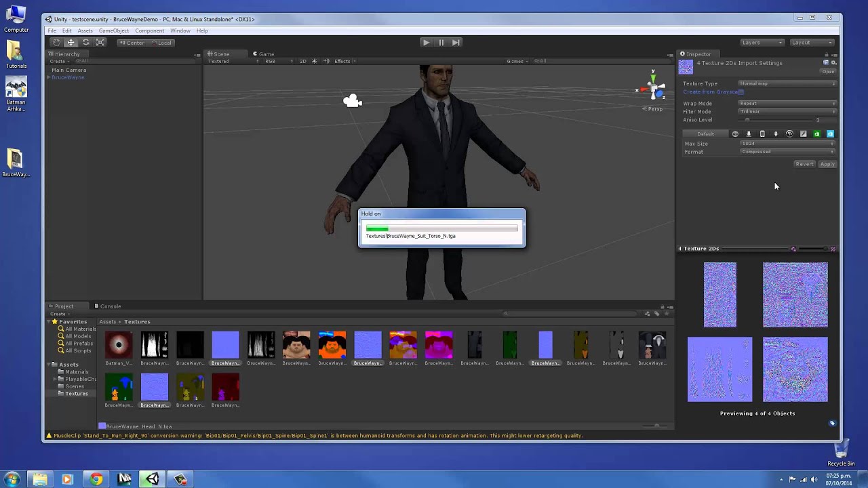Open the Edit menu
The image size is (868, 488).
(67, 30)
